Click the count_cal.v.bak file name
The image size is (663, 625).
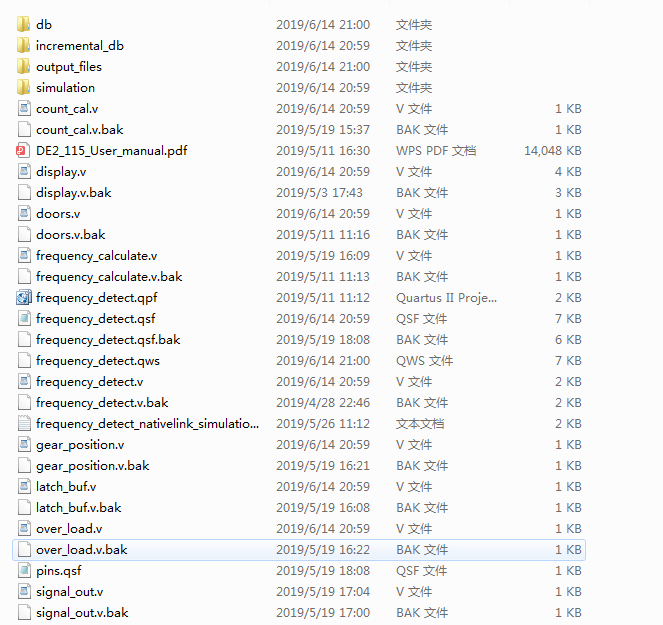80,129
